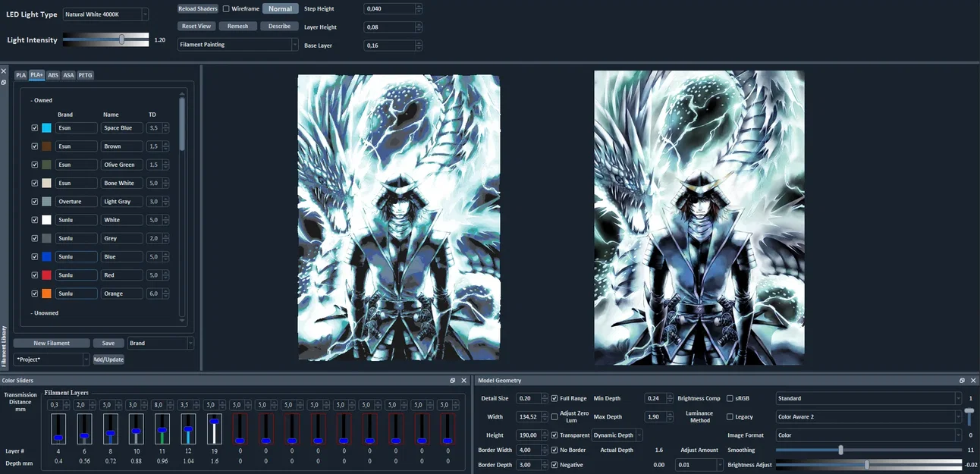Click the New Filament button
The height and width of the screenshot is (474, 980).
(52, 343)
